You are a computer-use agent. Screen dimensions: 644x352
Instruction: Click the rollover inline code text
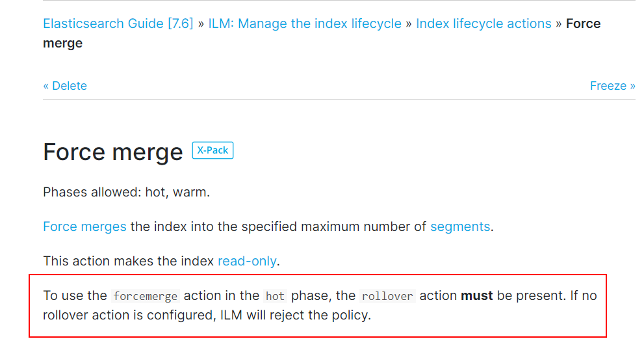pyautogui.click(x=387, y=296)
